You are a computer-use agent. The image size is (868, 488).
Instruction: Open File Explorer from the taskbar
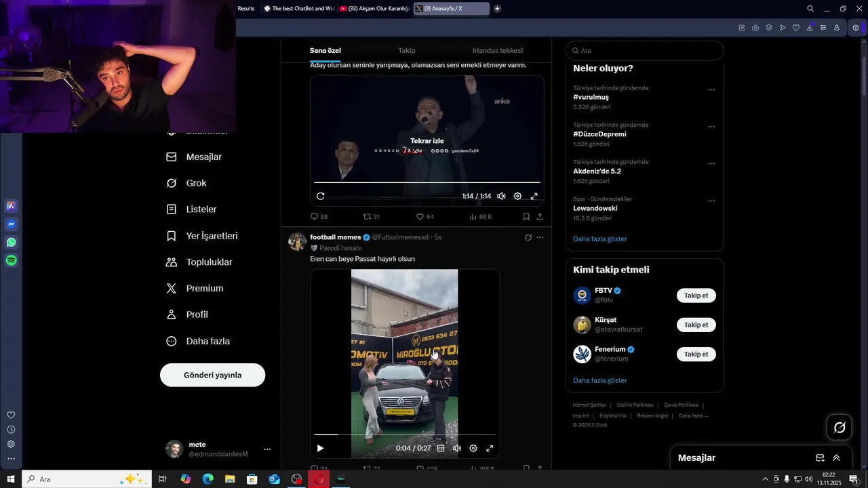coord(230,479)
